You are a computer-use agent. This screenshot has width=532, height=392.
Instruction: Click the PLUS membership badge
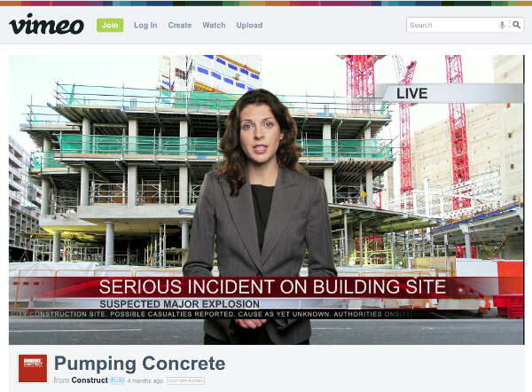coord(116,381)
